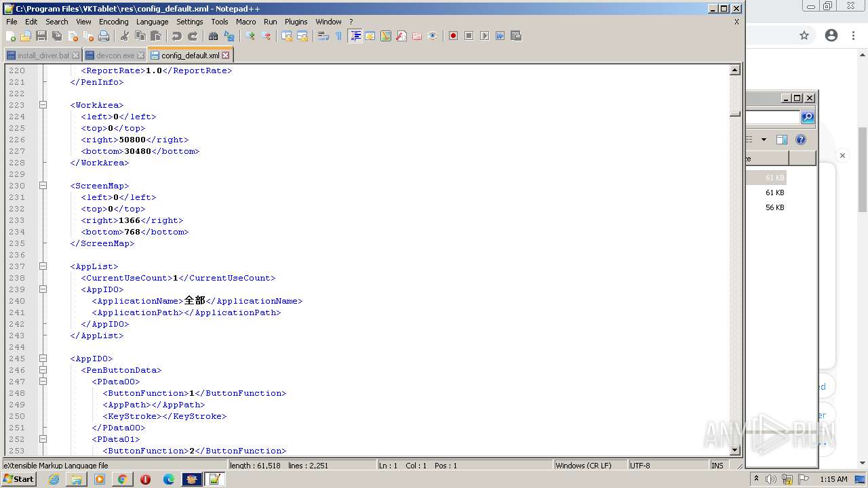
Task: Collapse AppID0 fold at line 239
Action: (x=43, y=289)
